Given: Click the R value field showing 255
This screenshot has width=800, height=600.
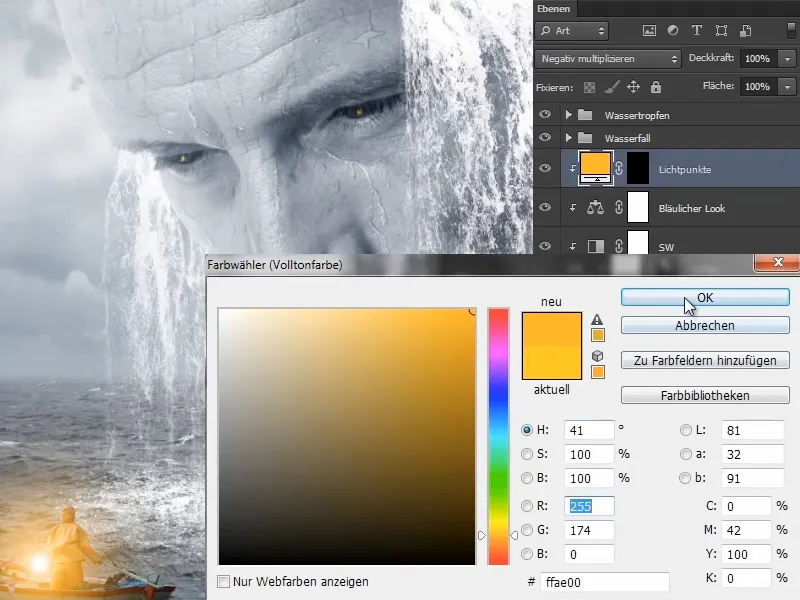Looking at the screenshot, I should [x=589, y=506].
